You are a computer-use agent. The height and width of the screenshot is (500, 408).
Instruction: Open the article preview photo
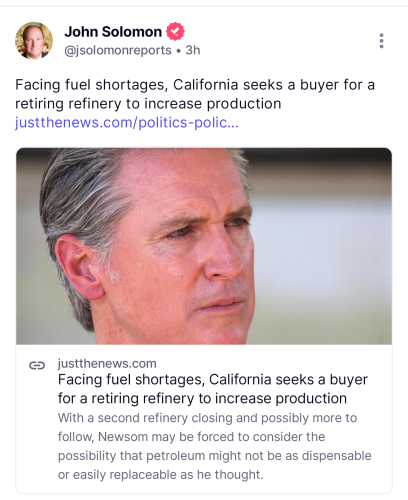tap(204, 246)
